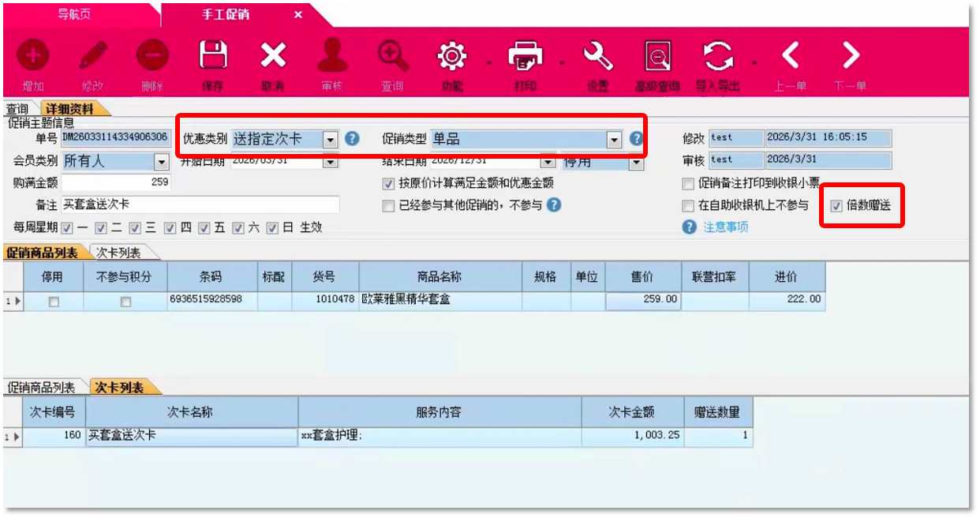Tick 停用 checkbox in product row 1
This screenshot has height=518, width=980.
54,302
